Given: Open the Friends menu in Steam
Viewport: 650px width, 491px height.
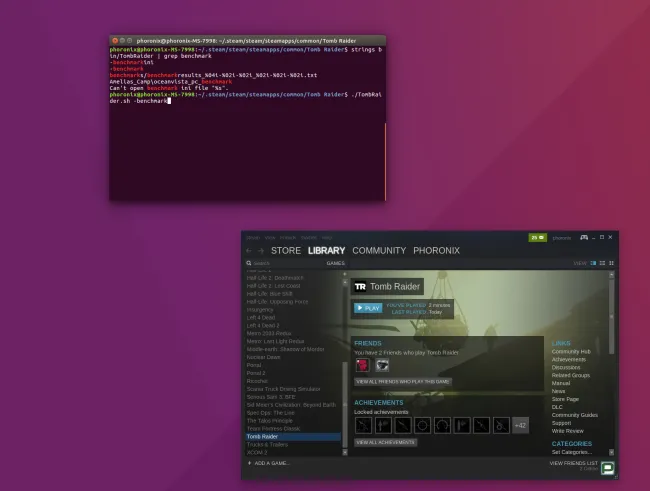Looking at the screenshot, I should [288, 238].
